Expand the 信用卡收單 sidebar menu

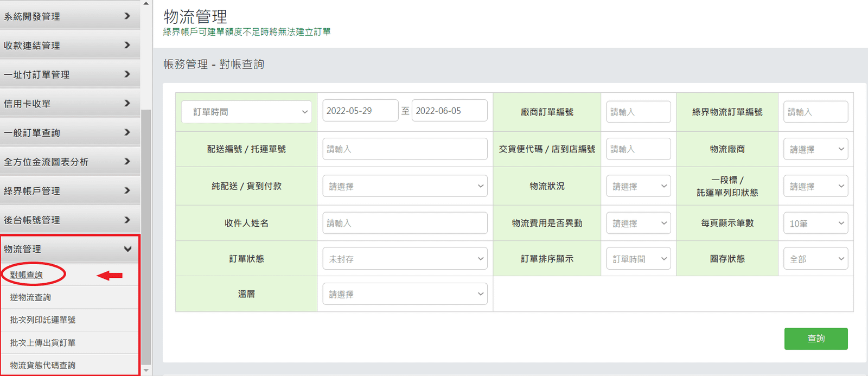70,103
